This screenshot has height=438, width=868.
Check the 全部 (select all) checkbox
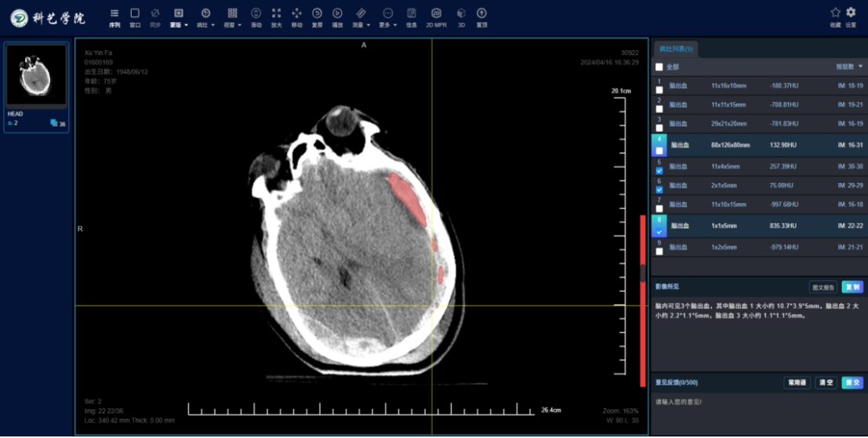tap(659, 68)
